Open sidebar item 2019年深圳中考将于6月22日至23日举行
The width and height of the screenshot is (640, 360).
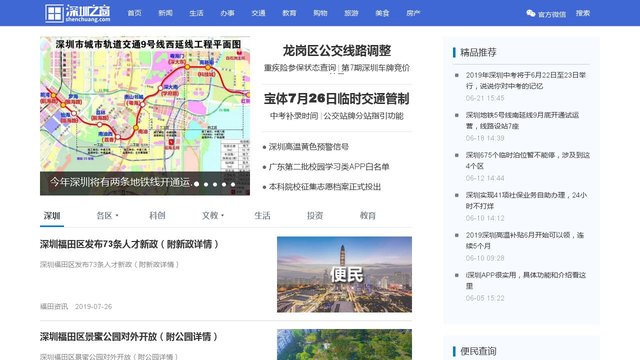[x=526, y=80]
